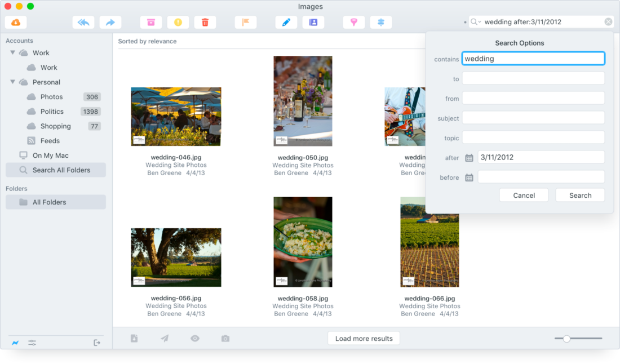Click the Politics unread count 1398
Image resolution: width=620 pixels, height=364 pixels.
point(91,112)
